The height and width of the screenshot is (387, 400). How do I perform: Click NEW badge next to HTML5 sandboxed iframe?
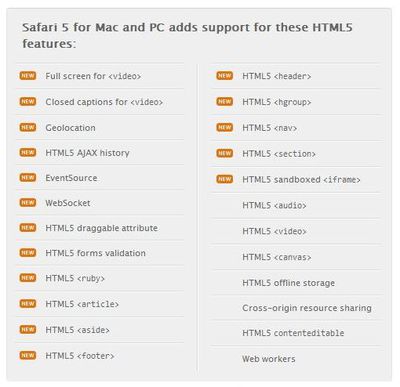tap(225, 179)
